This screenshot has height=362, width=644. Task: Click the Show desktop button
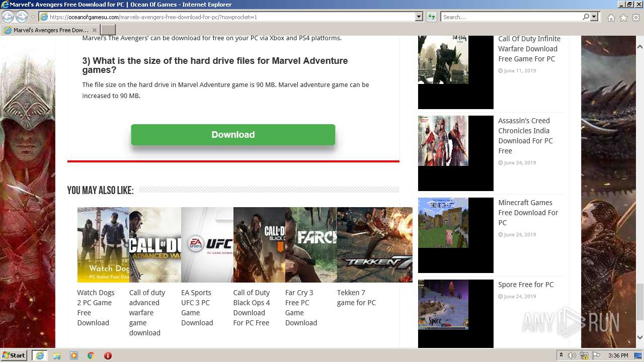coord(638,355)
